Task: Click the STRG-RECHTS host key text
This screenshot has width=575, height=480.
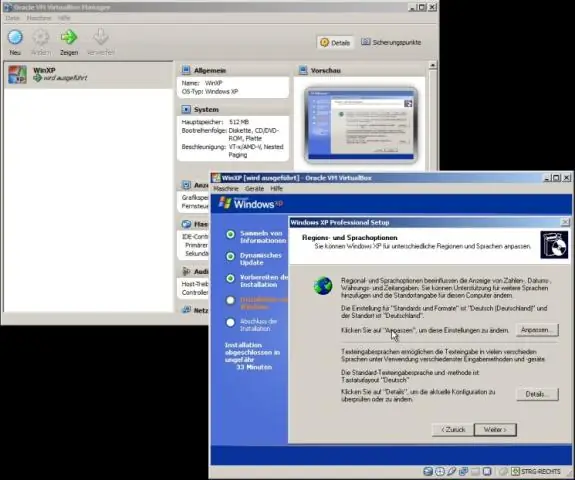Action: 541,472
